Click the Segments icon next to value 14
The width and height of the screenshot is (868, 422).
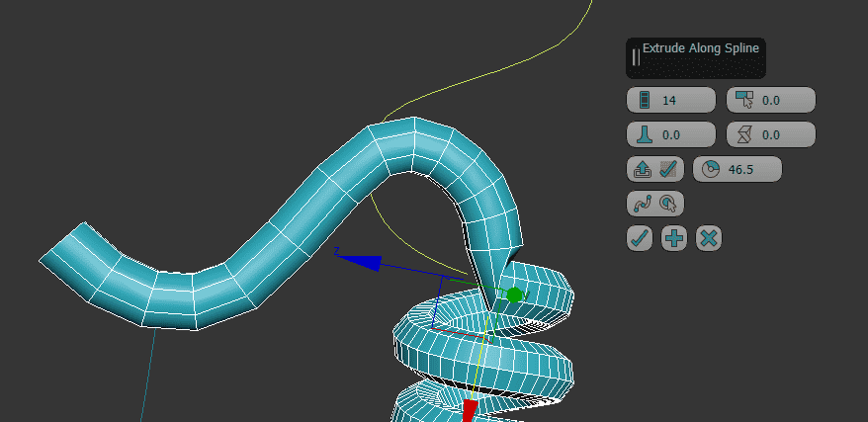(x=644, y=100)
